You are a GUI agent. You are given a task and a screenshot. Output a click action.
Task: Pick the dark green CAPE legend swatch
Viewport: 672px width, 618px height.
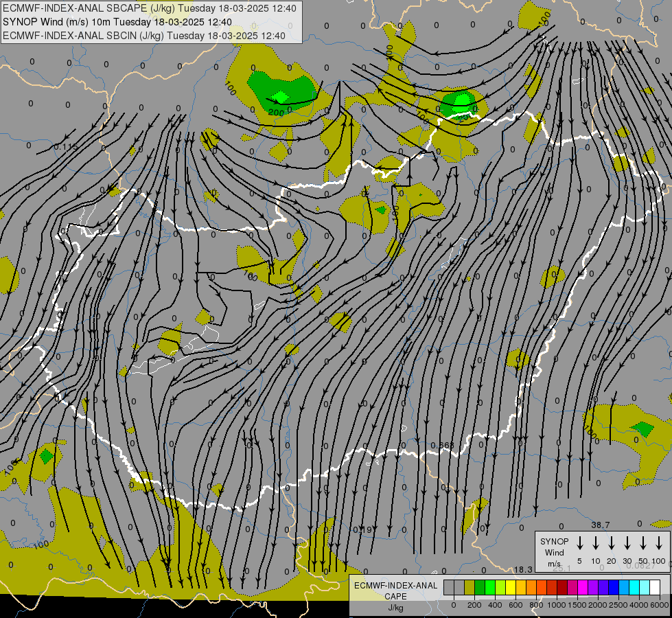tap(480, 588)
